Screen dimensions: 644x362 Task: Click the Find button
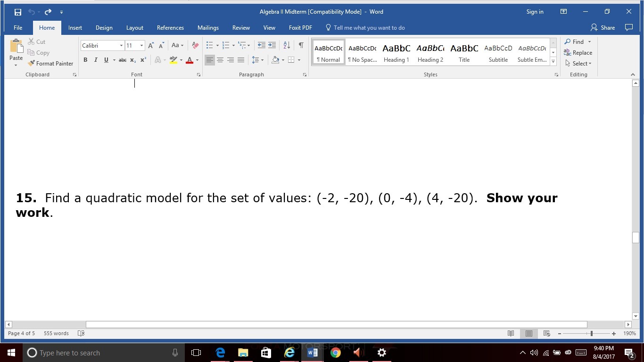tap(574, 42)
